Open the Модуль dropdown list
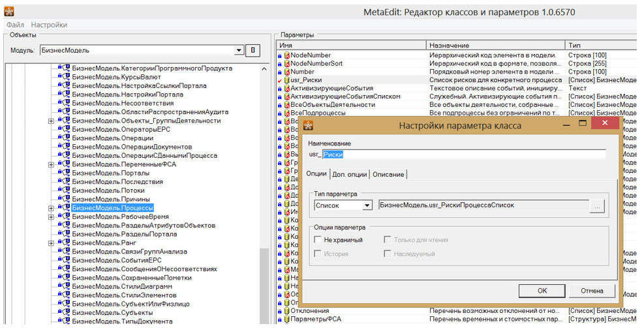Screen dimensions: 644x328 point(238,50)
